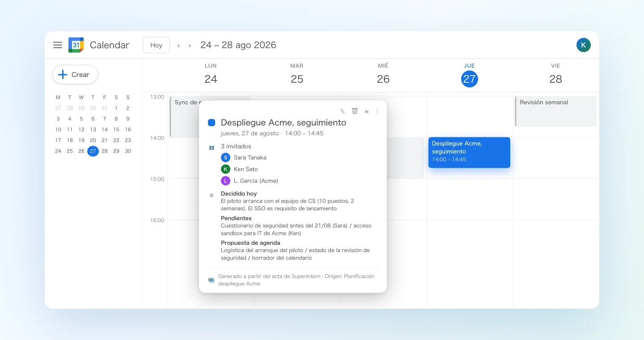
Task: Click the name Ken Sato
Action: coord(246,169)
